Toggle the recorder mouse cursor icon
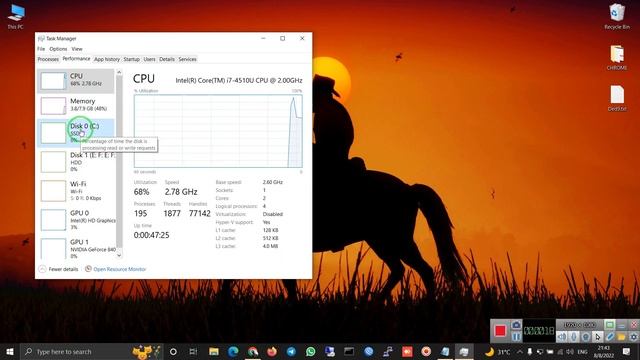640x360 pixels. point(598,337)
